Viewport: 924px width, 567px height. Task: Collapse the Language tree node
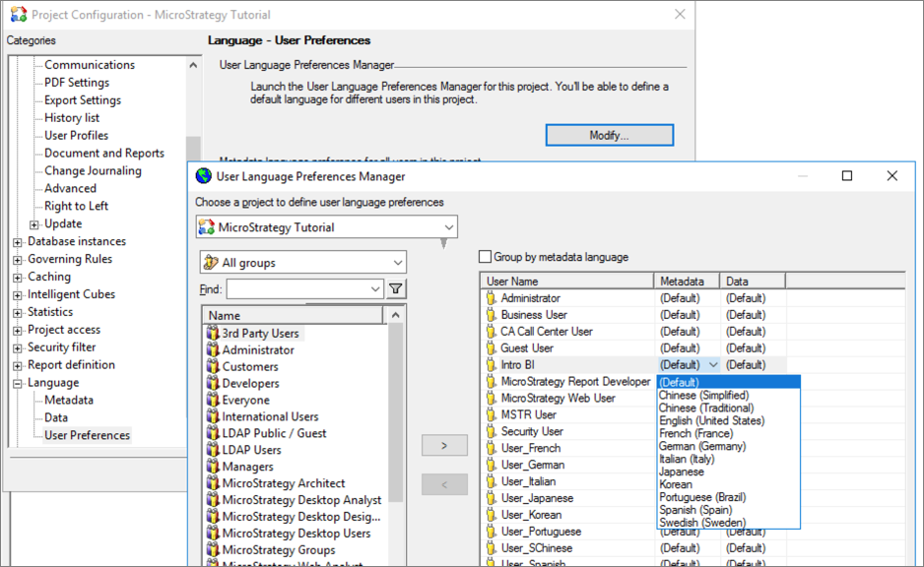(x=18, y=384)
